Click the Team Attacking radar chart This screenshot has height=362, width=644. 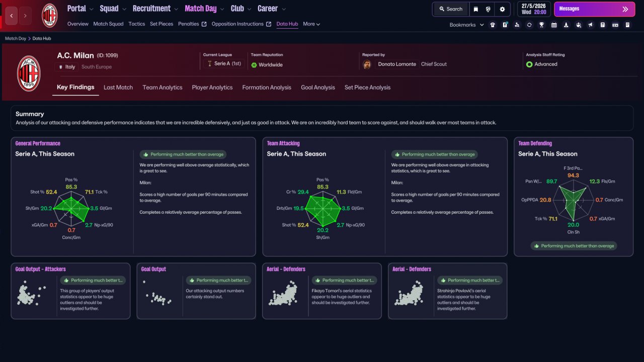[x=322, y=208]
